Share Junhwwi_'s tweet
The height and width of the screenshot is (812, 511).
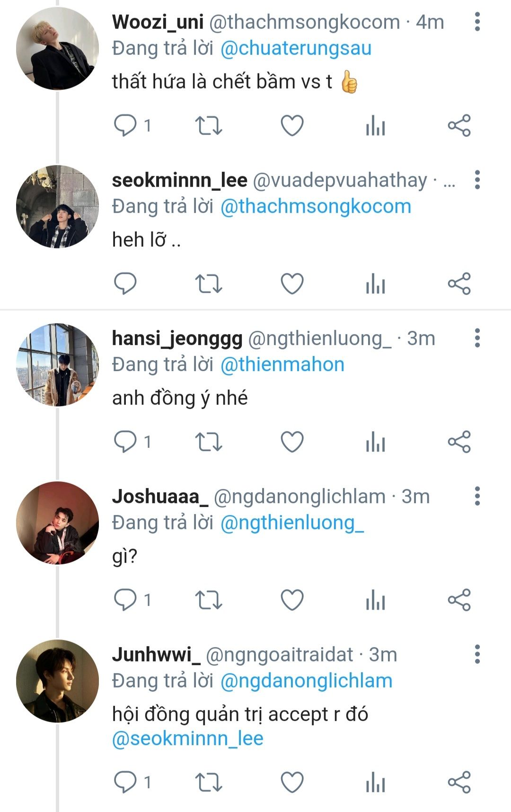459,782
